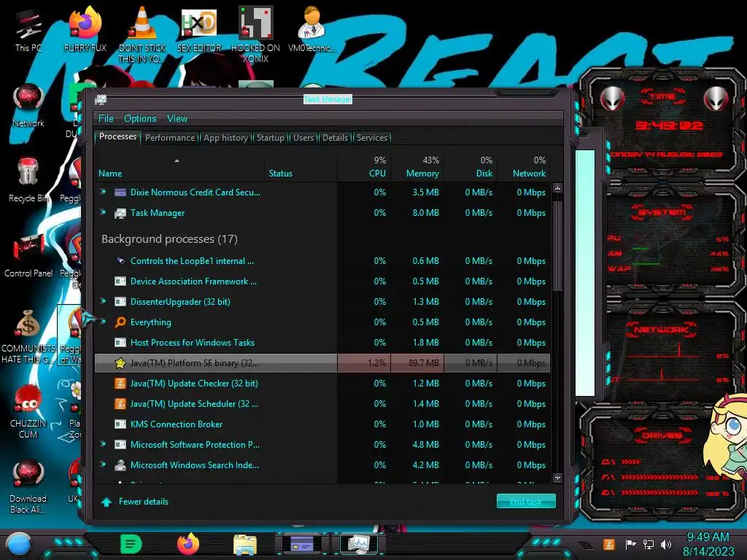The height and width of the screenshot is (560, 747).
Task: Switch to the App history tab
Action: (225, 138)
